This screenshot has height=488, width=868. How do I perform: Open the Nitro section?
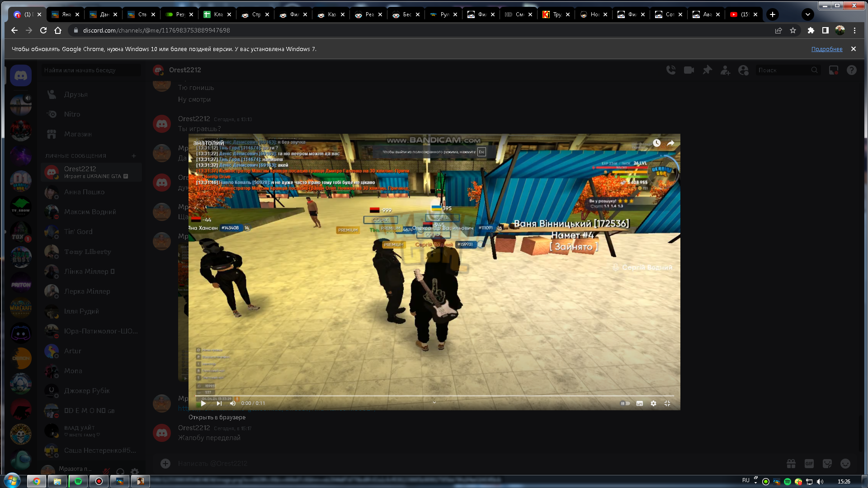90,114
